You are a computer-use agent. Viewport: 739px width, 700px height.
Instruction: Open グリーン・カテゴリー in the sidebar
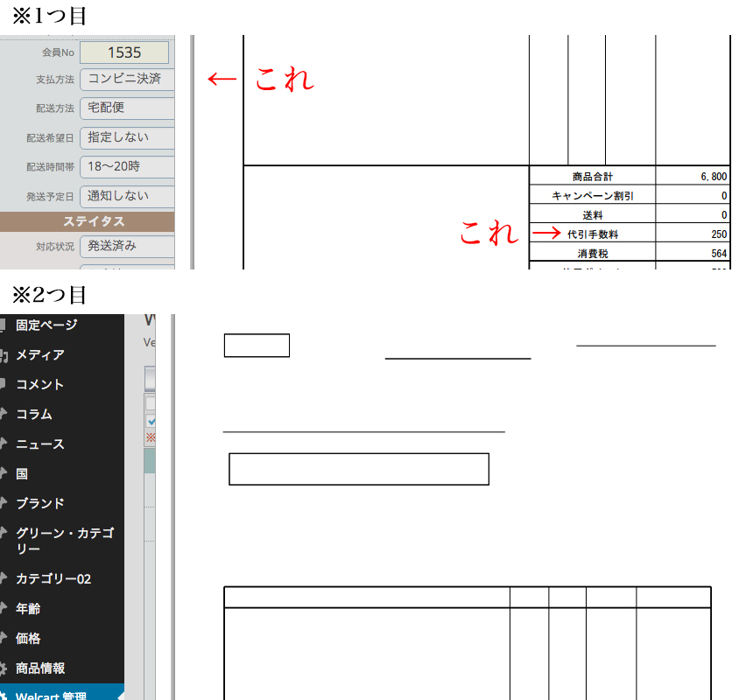click(x=65, y=541)
